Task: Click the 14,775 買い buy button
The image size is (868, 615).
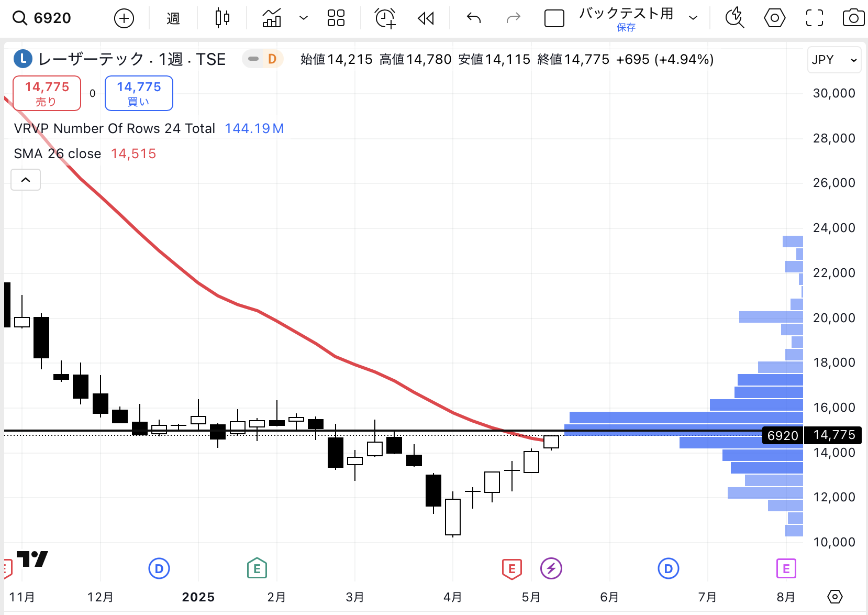Action: [x=139, y=93]
